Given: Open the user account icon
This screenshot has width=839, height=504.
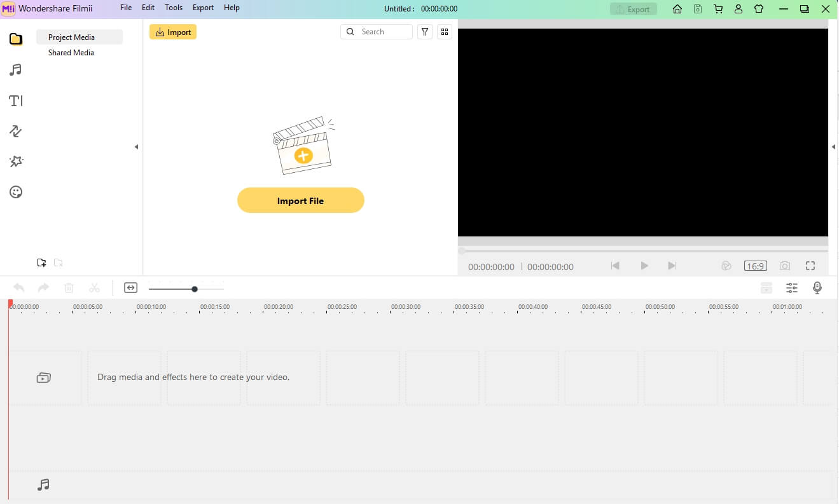Looking at the screenshot, I should tap(738, 9).
